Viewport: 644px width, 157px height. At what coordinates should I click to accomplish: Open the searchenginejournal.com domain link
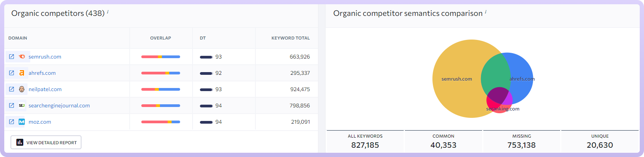tap(59, 105)
